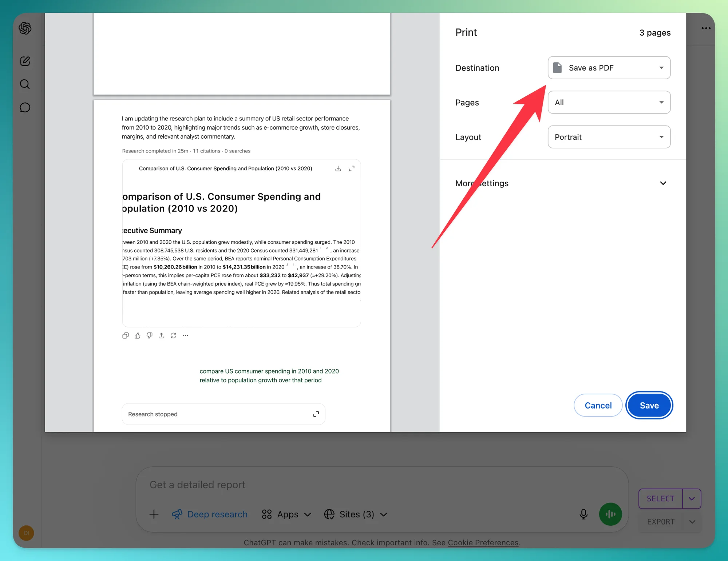This screenshot has height=561, width=728.
Task: Open the chats bubble icon in sidebar
Action: click(25, 108)
